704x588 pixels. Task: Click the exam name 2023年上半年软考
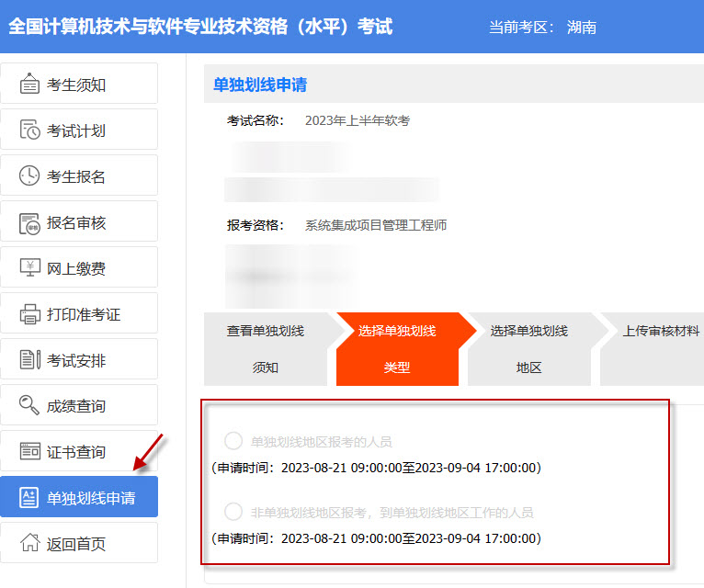(x=358, y=120)
